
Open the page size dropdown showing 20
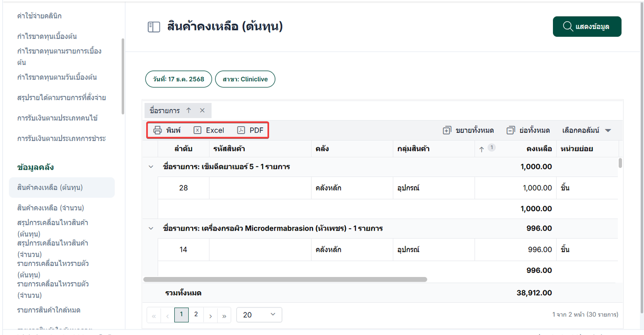pyautogui.click(x=259, y=315)
